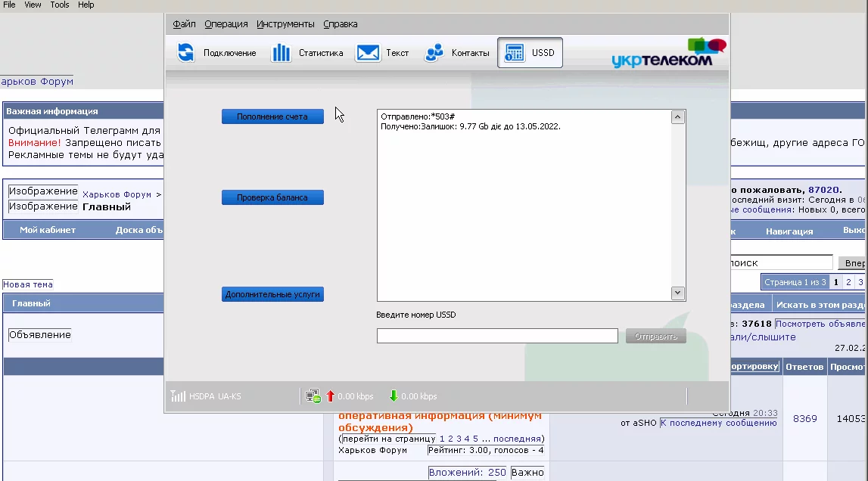868x481 pixels.
Task: Open the Харьков Форум breadcrumb link
Action: point(117,194)
